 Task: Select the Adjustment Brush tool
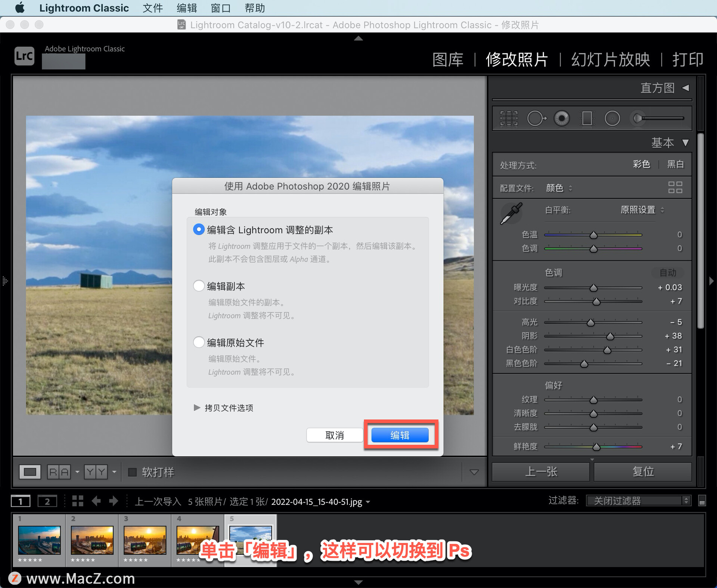point(658,118)
